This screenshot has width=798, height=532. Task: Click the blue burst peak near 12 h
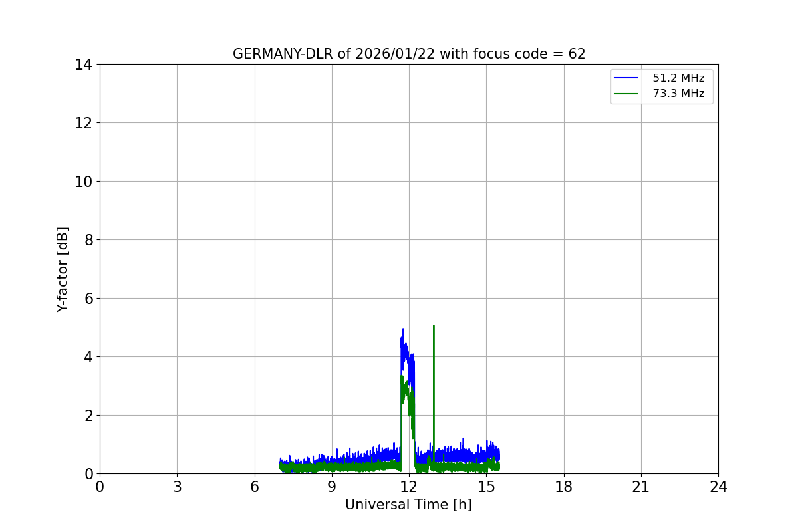point(403,329)
